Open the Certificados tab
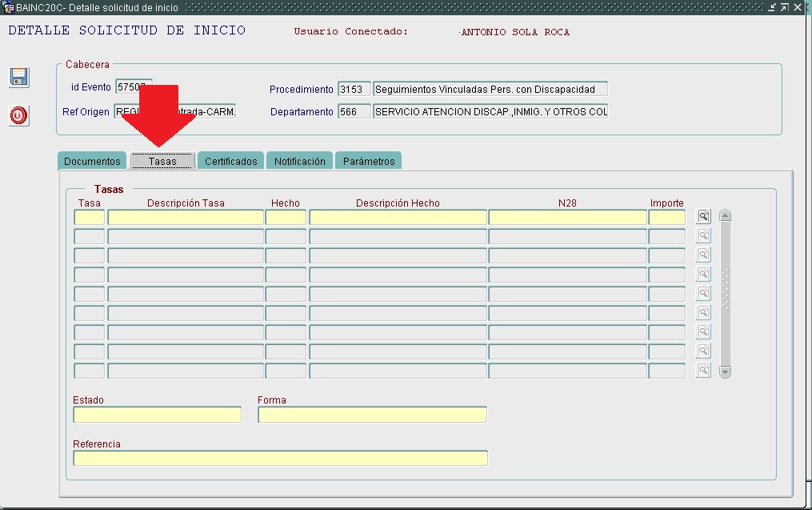This screenshot has width=812, height=510. (x=231, y=161)
